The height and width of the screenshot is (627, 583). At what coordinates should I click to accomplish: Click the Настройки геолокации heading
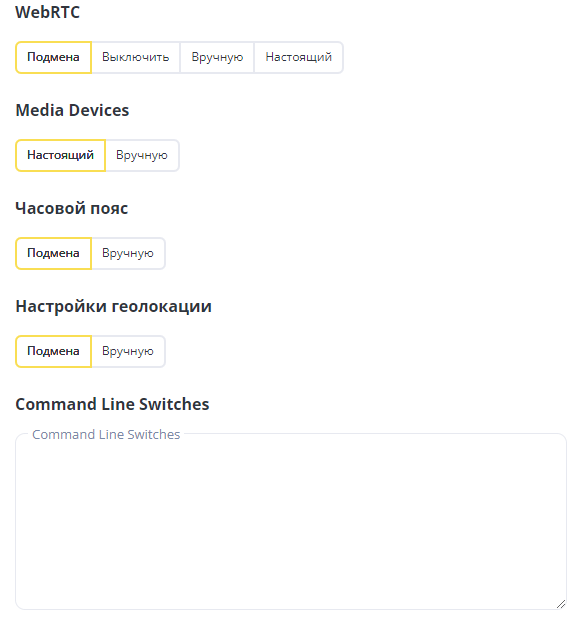click(114, 306)
